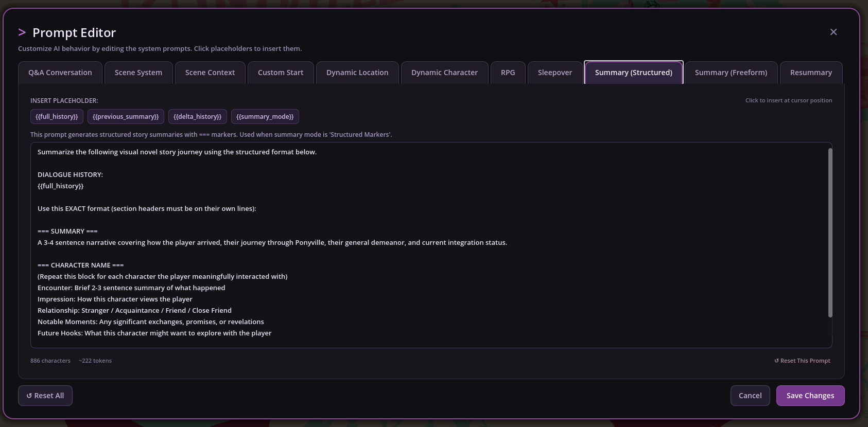Viewport: 868px width, 427px height.
Task: Click the 'Encounter:' line in the prompt
Action: (131, 288)
